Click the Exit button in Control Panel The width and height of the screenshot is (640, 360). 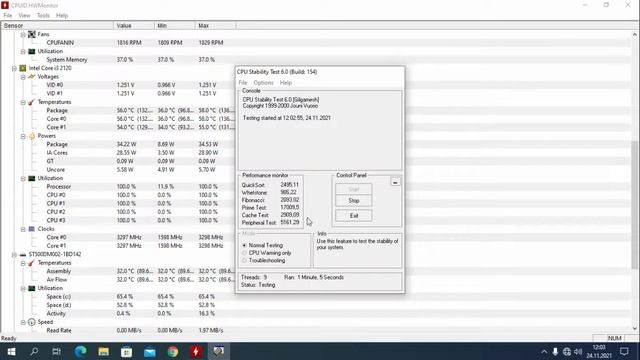pyautogui.click(x=353, y=216)
